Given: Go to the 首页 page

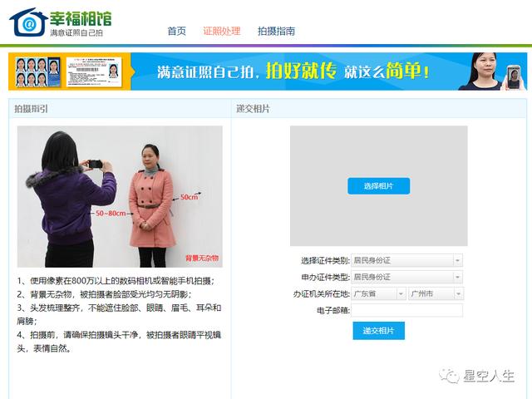Looking at the screenshot, I should 176,32.
